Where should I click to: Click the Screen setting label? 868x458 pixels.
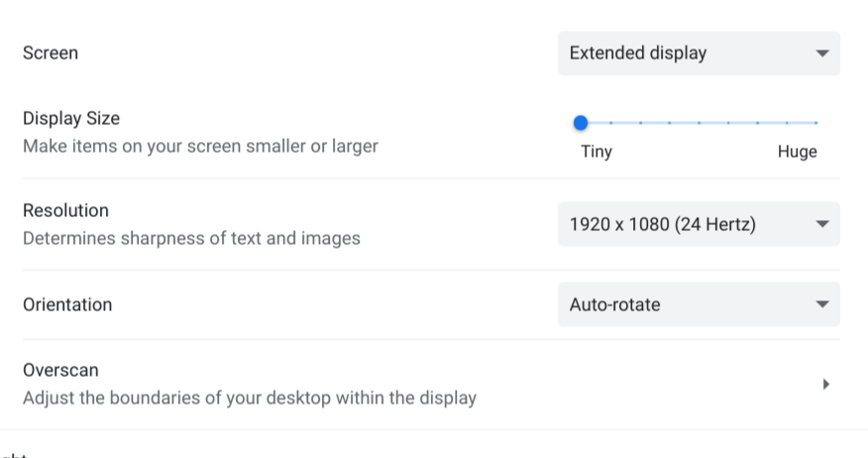click(x=51, y=54)
